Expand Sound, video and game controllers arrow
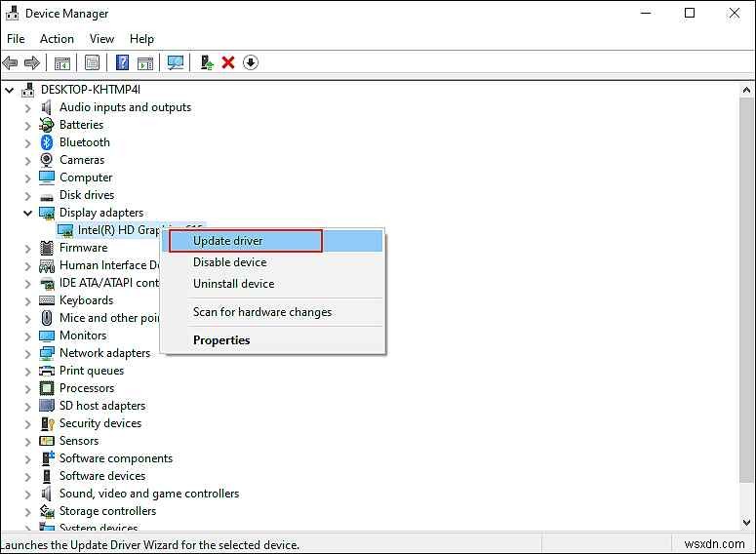 pyautogui.click(x=28, y=495)
